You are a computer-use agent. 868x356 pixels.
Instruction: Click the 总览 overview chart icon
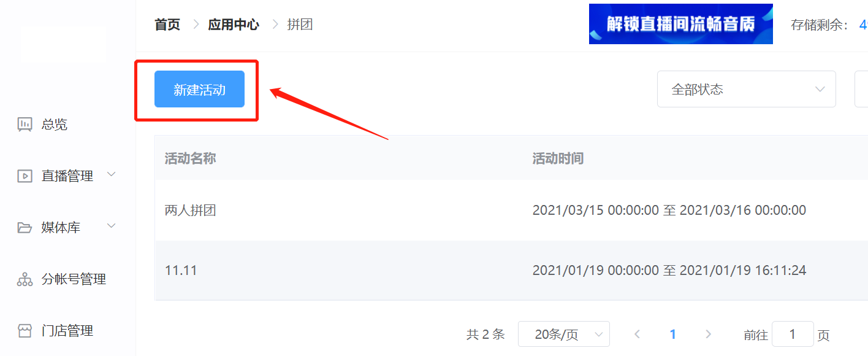tap(25, 125)
